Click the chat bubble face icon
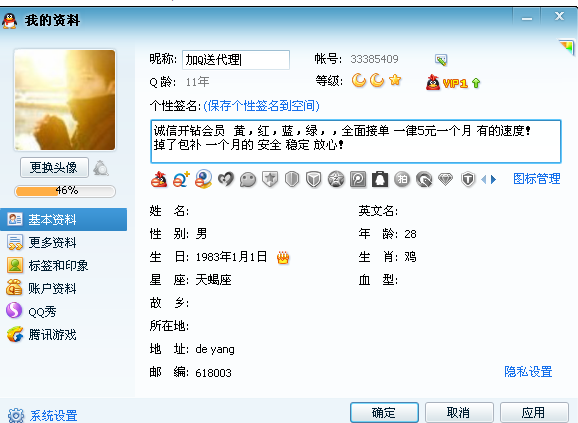Image resolution: width=578 pixels, height=423 pixels. [x=248, y=180]
